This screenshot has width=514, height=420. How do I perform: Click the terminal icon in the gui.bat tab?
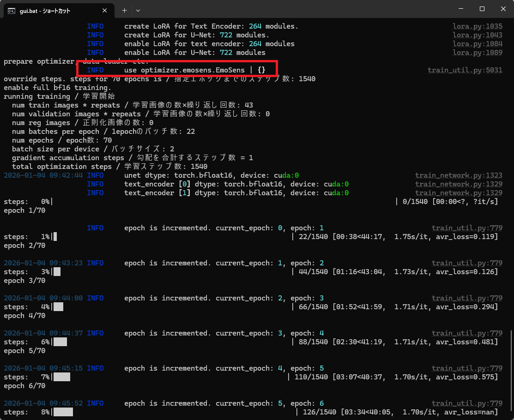point(12,10)
